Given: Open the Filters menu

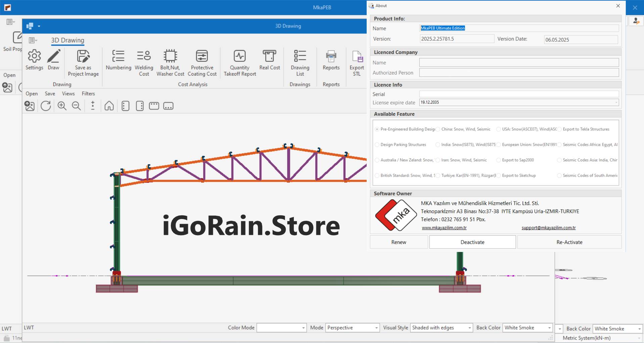Looking at the screenshot, I should click(88, 94).
